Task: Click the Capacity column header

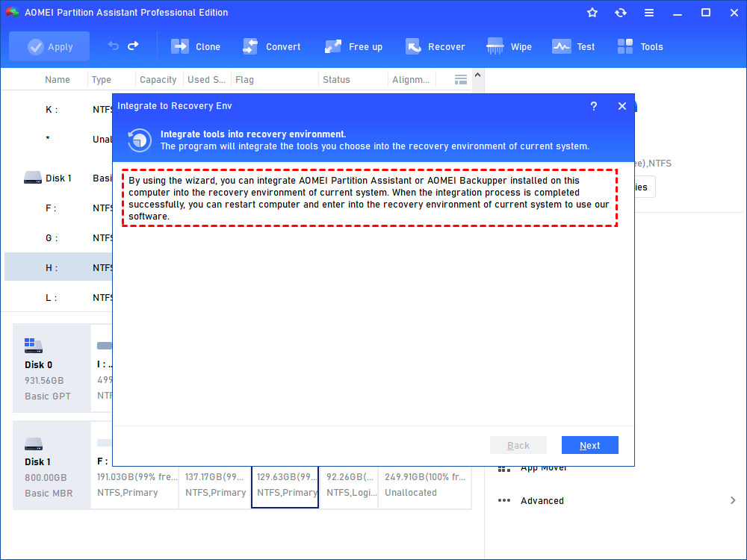Action: click(158, 80)
